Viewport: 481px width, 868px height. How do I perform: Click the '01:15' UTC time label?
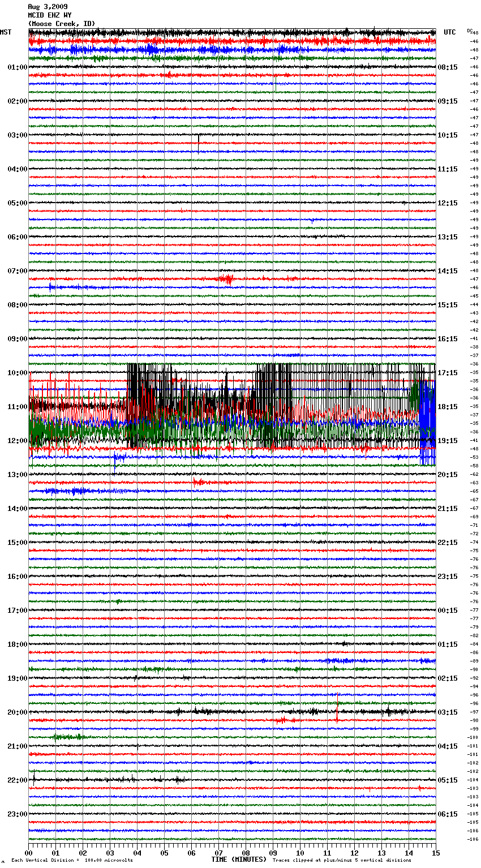pos(448,644)
